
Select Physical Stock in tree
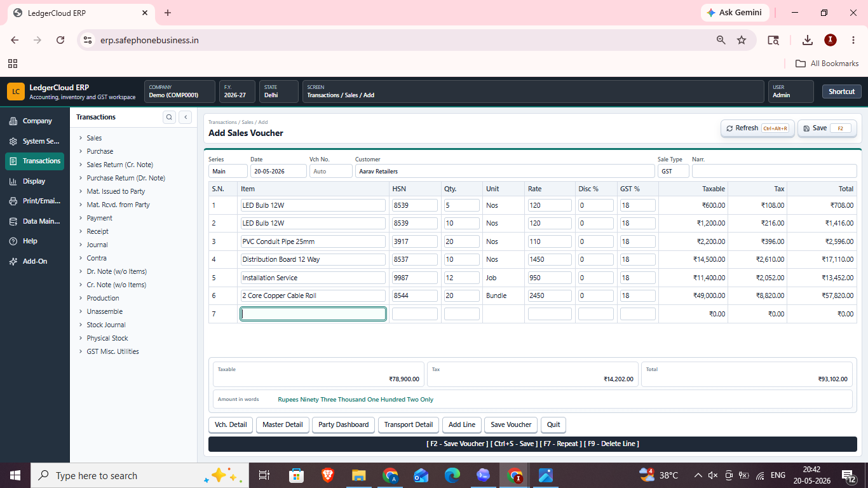107,338
